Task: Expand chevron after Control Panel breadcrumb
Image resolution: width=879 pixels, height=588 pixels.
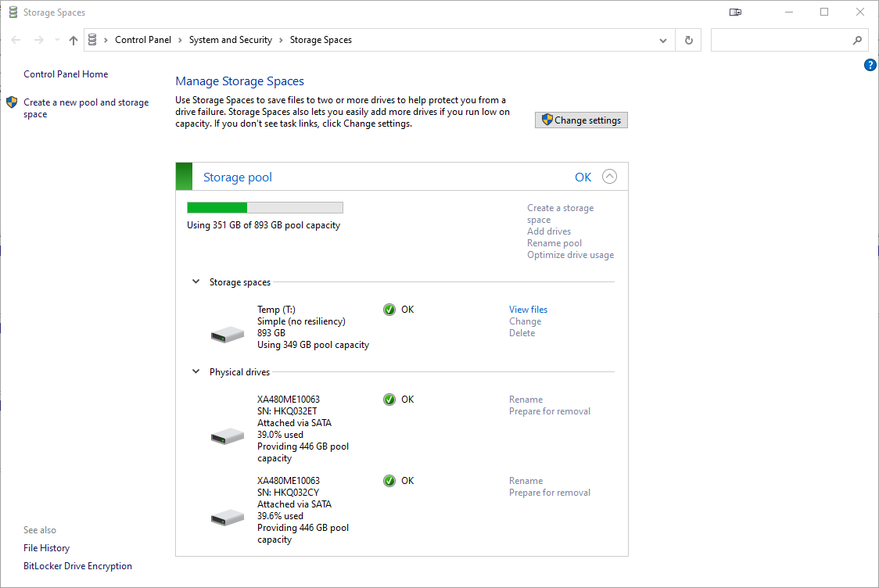Action: coord(180,40)
